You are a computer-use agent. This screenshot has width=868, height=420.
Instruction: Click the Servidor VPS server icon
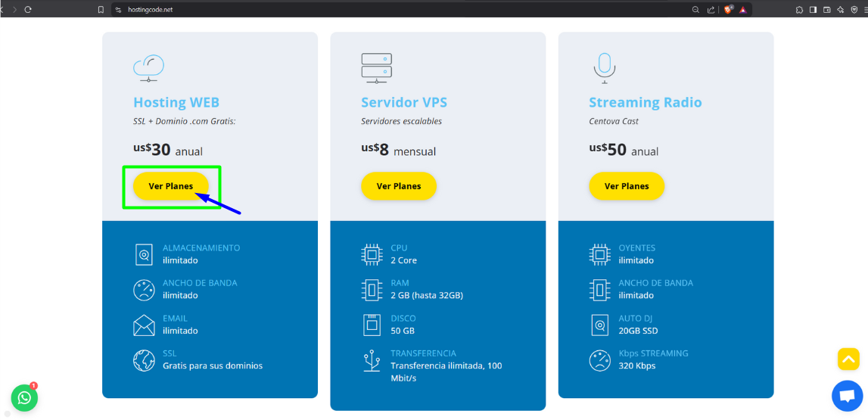(376, 67)
